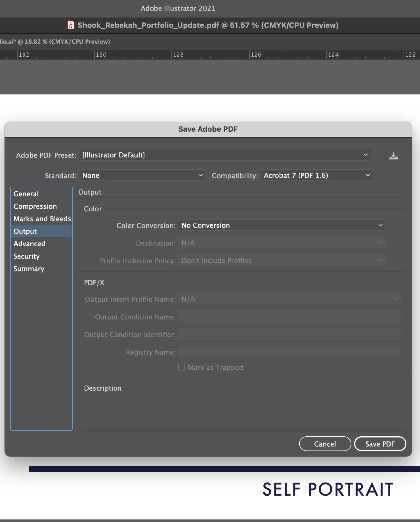Click the Output Condition Name field
The image size is (420, 522).
pyautogui.click(x=289, y=317)
